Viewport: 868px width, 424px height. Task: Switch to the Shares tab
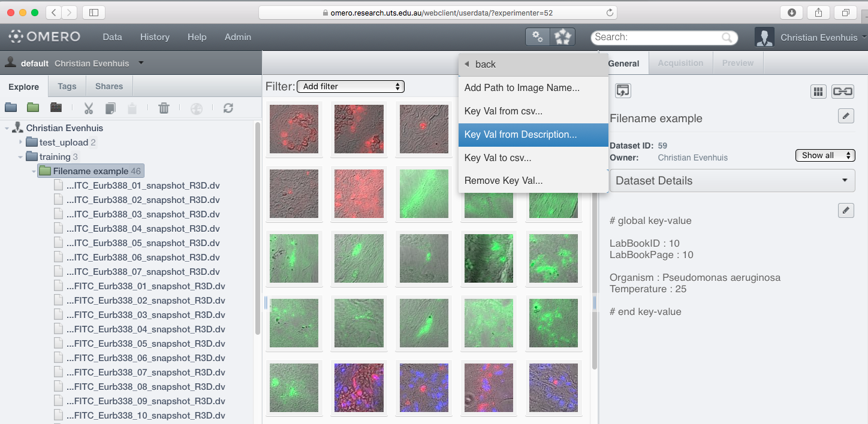pyautogui.click(x=109, y=86)
